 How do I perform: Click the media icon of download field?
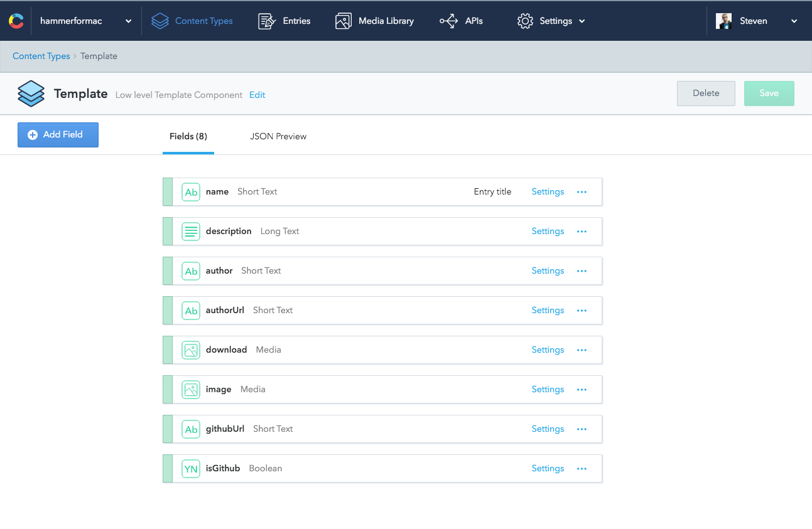191,350
